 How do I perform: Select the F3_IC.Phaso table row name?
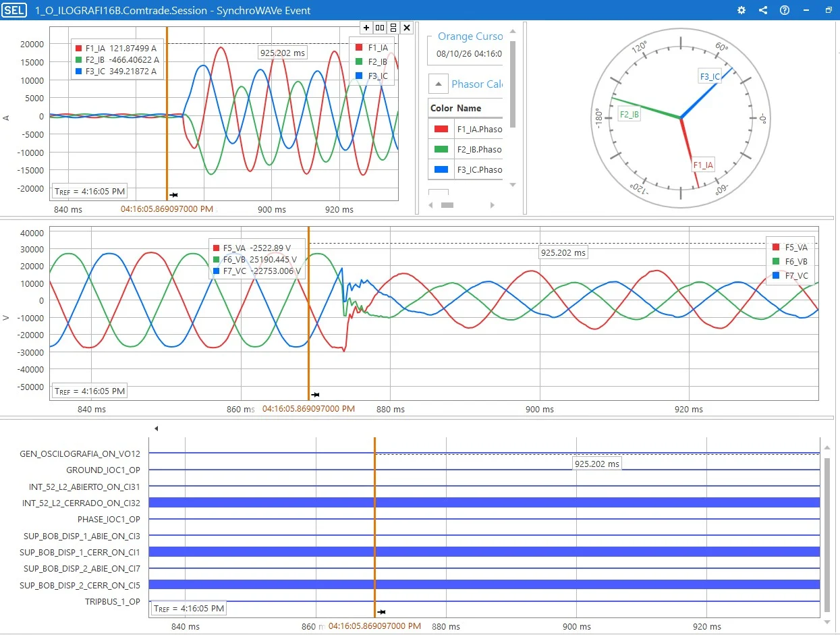tap(479, 169)
